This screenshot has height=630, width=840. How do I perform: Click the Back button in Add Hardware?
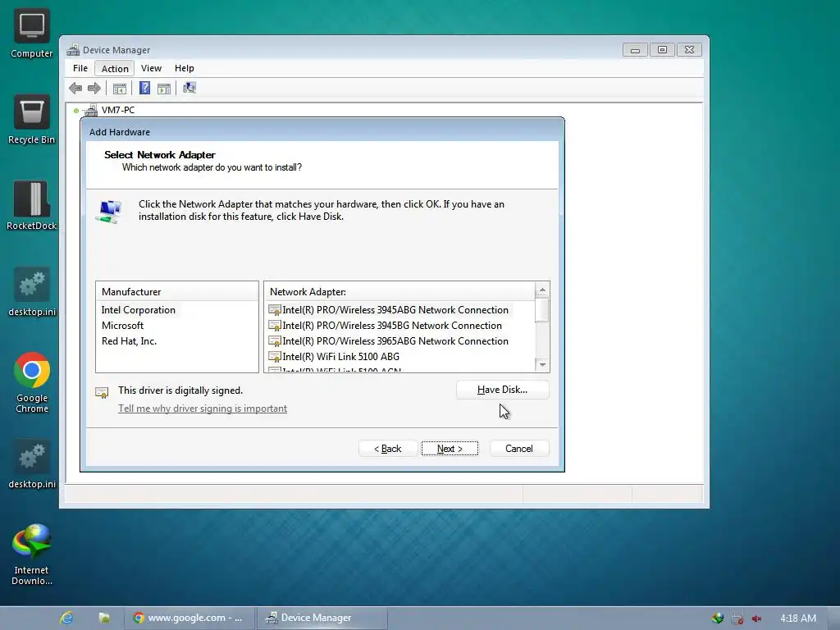pyautogui.click(x=388, y=449)
